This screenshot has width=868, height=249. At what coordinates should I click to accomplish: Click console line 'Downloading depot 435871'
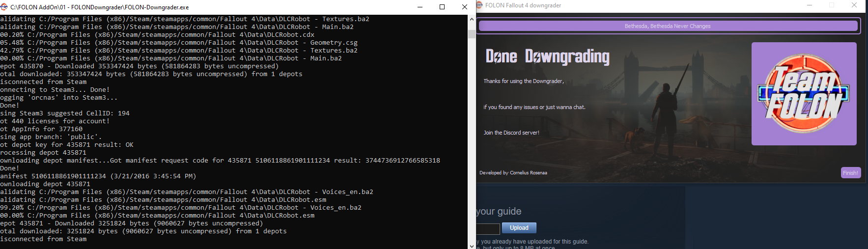tap(45, 184)
